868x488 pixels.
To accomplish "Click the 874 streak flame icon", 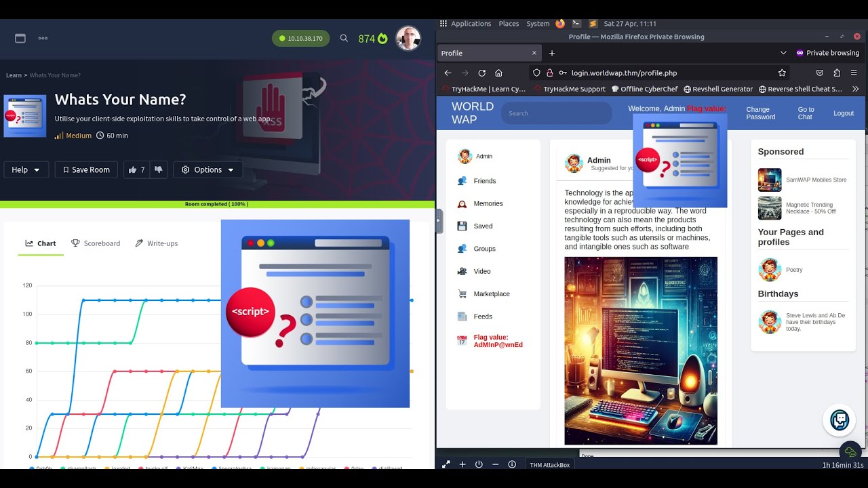I will point(382,39).
